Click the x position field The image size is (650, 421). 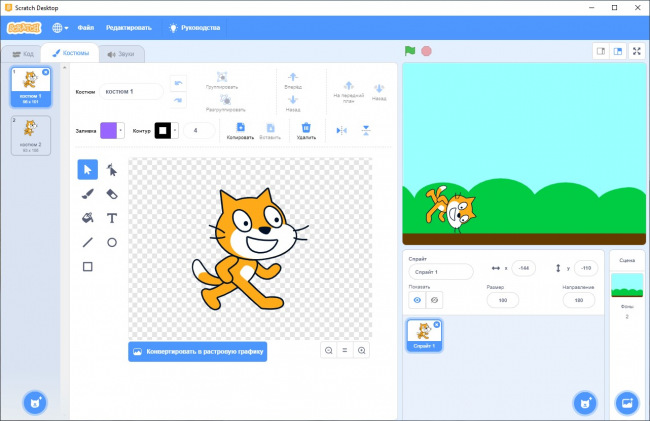click(x=524, y=268)
